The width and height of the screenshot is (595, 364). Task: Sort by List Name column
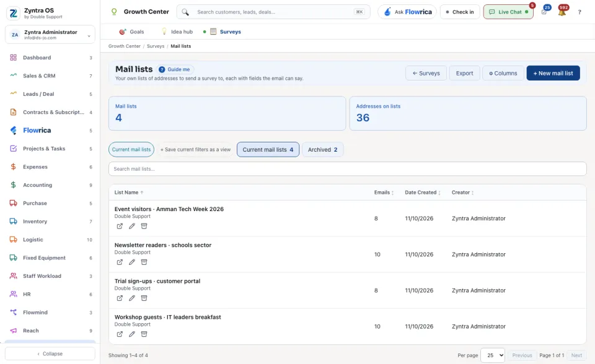(x=129, y=193)
